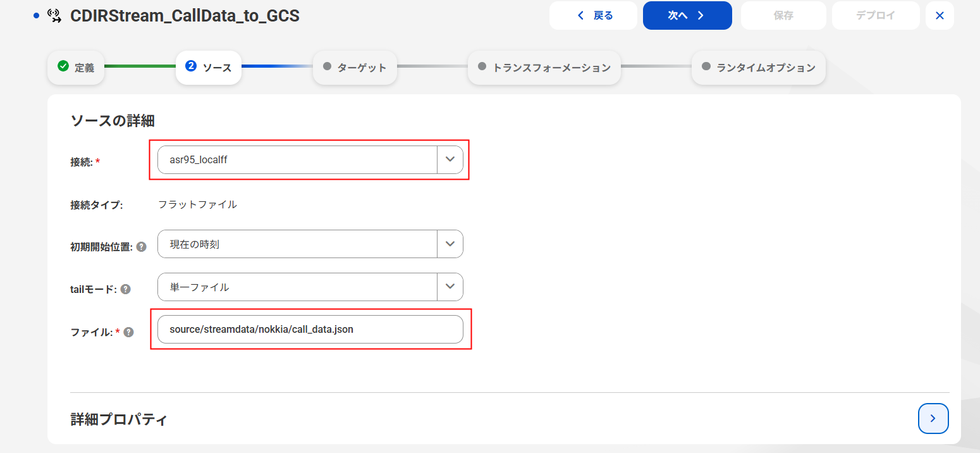
Task: Expand the 詳細プロパティ section arrow
Action: [x=933, y=418]
